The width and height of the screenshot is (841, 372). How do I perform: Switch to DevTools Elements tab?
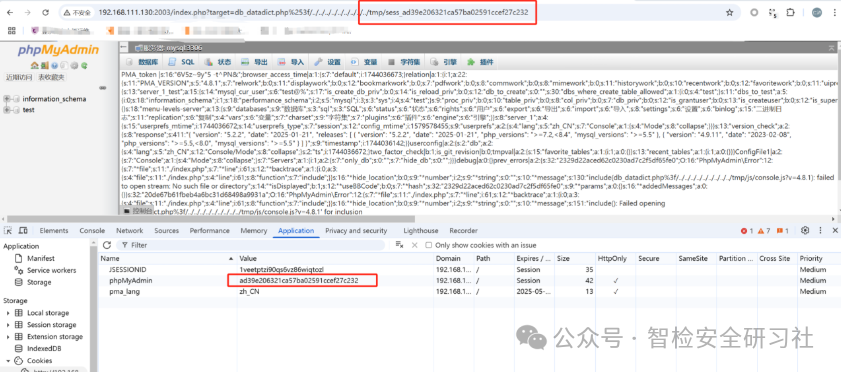pyautogui.click(x=54, y=230)
